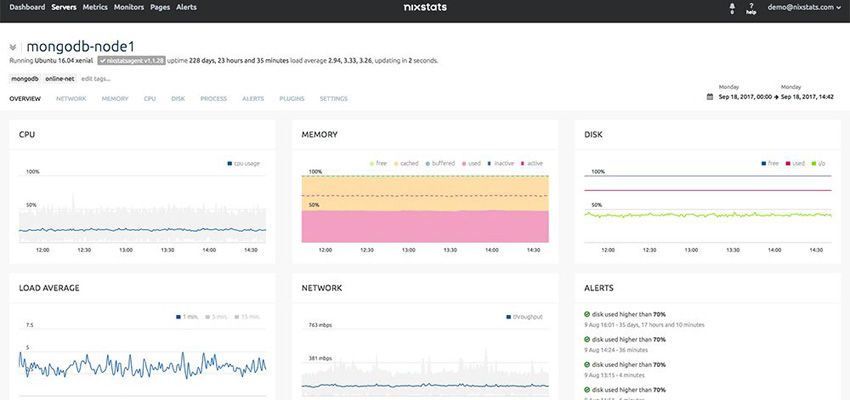Click the MEMORY stacked chart area
This screenshot has height=400, width=850.
[425, 209]
